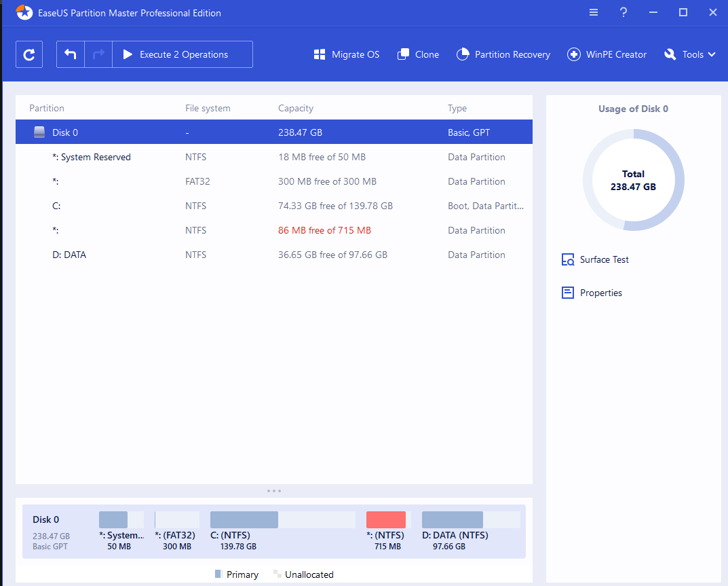
Task: Select D: DATA (NTFS) block in disk map
Action: coord(471,531)
